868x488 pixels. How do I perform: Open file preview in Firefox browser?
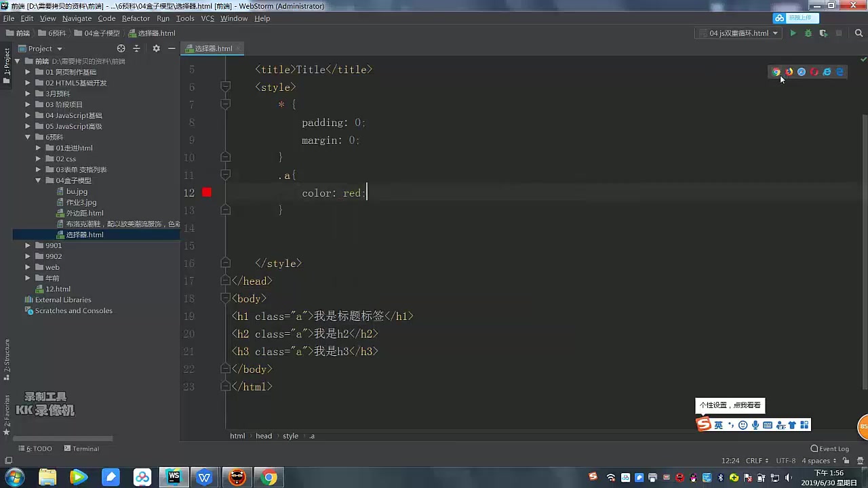pyautogui.click(x=789, y=72)
